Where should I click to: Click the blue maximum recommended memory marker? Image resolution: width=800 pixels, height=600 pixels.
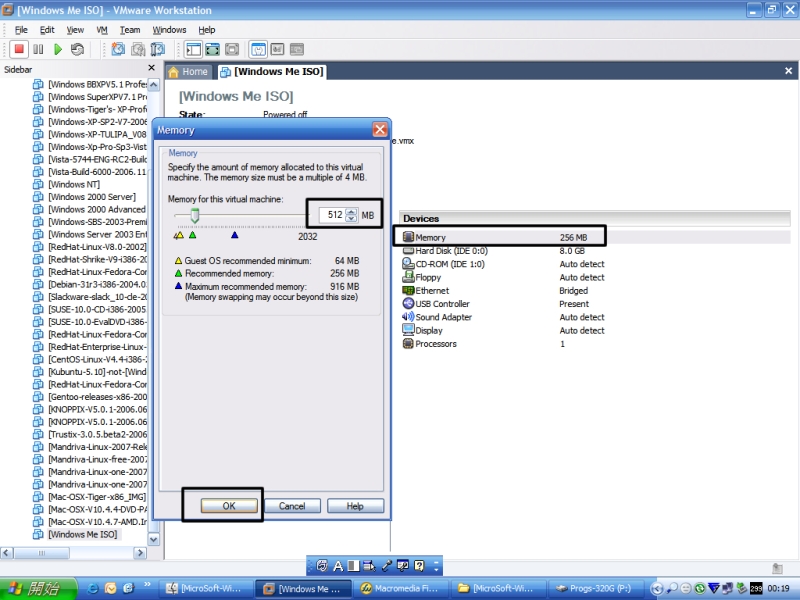pos(234,235)
